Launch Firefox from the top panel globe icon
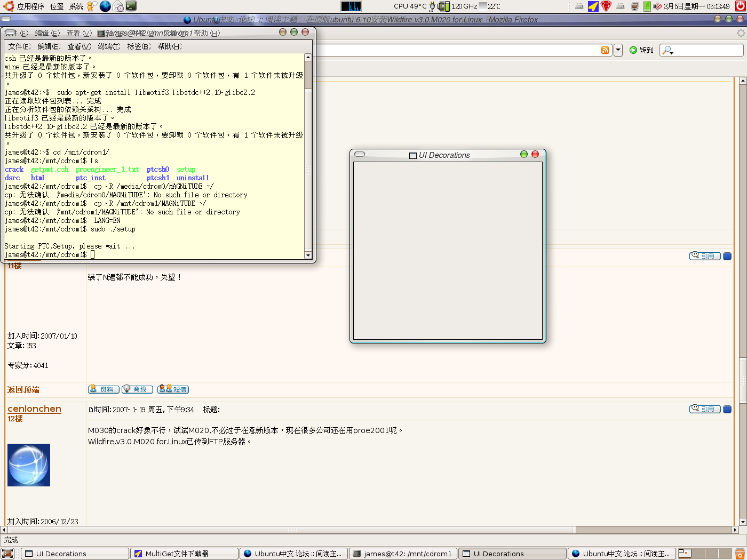747x560 pixels. coord(105,6)
